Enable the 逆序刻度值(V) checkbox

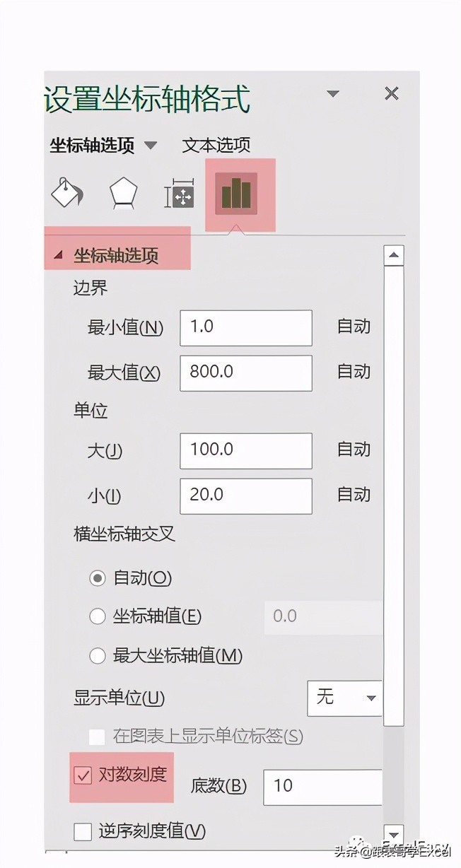[83, 832]
